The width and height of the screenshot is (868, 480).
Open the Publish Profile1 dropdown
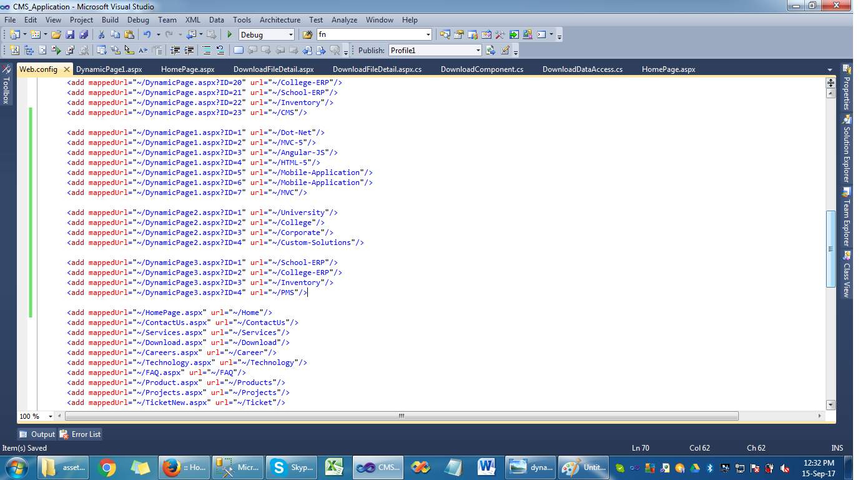pos(478,51)
